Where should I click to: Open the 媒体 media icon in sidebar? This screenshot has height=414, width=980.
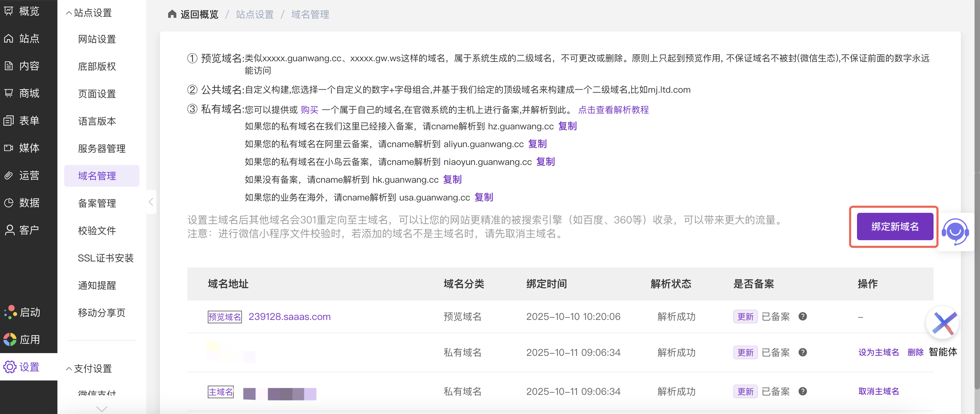pyautogui.click(x=8, y=148)
